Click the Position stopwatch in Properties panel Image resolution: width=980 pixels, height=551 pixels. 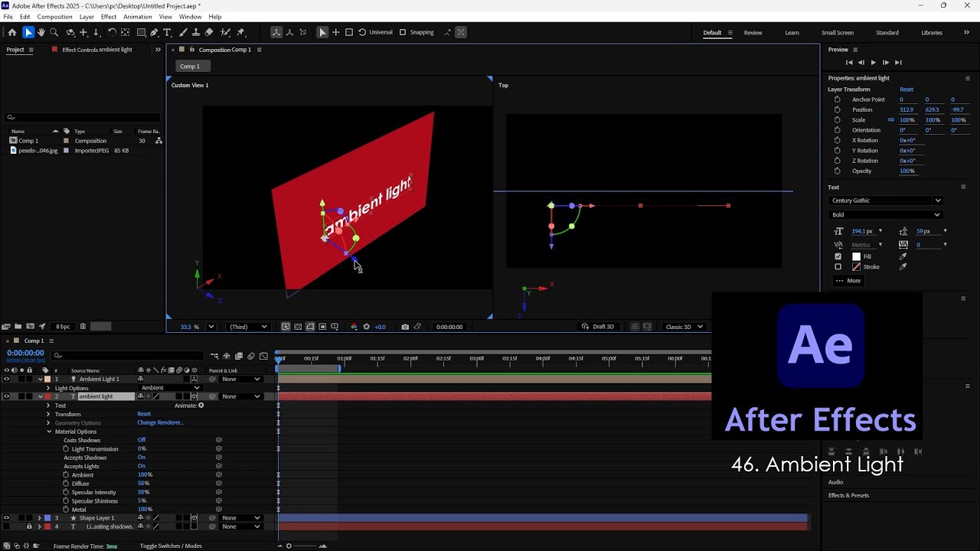[x=837, y=109]
